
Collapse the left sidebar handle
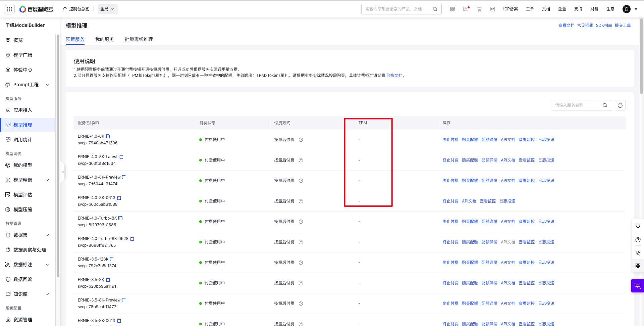pos(62,172)
